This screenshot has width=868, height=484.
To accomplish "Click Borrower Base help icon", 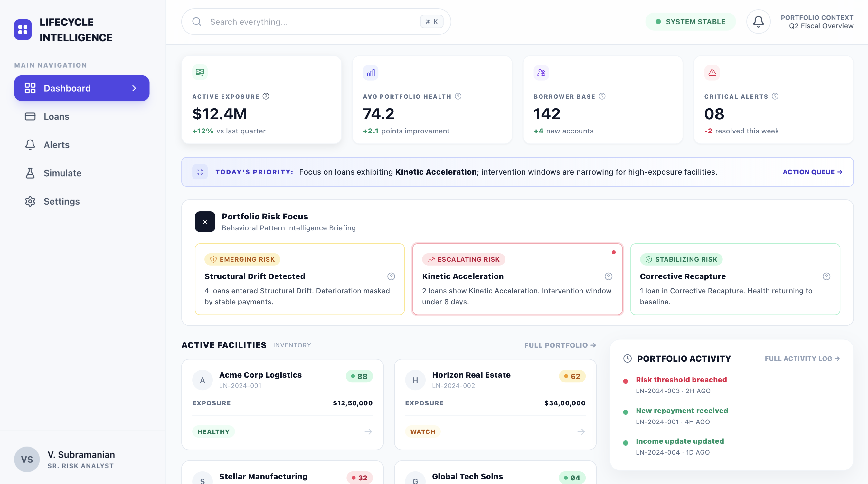I will click(602, 96).
